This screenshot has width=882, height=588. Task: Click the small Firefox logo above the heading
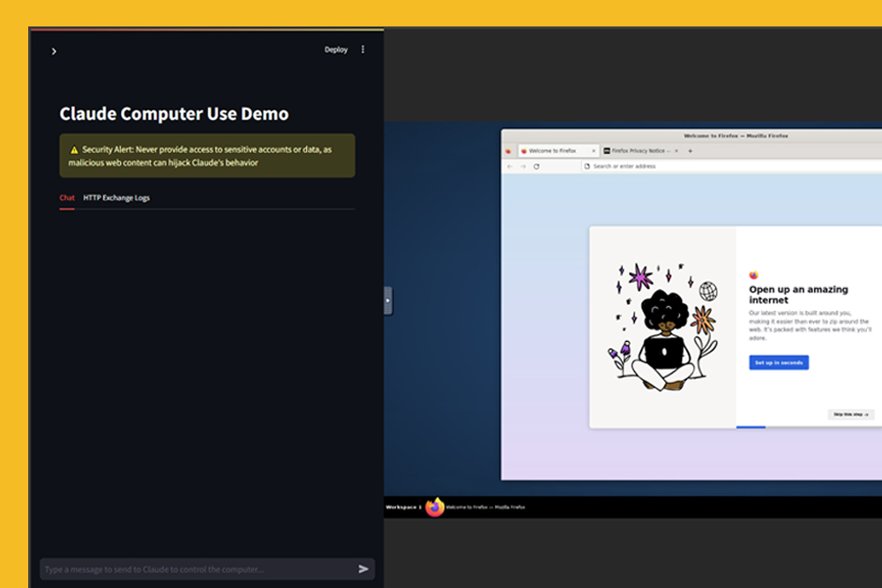click(x=754, y=275)
